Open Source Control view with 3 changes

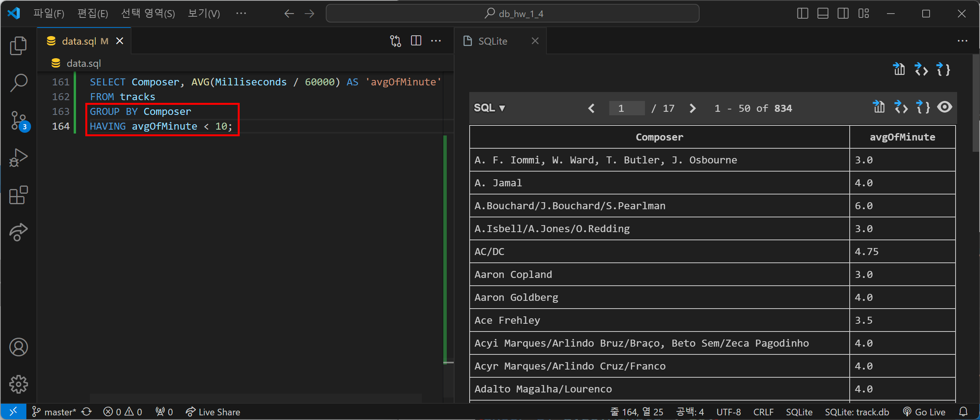pyautogui.click(x=18, y=120)
